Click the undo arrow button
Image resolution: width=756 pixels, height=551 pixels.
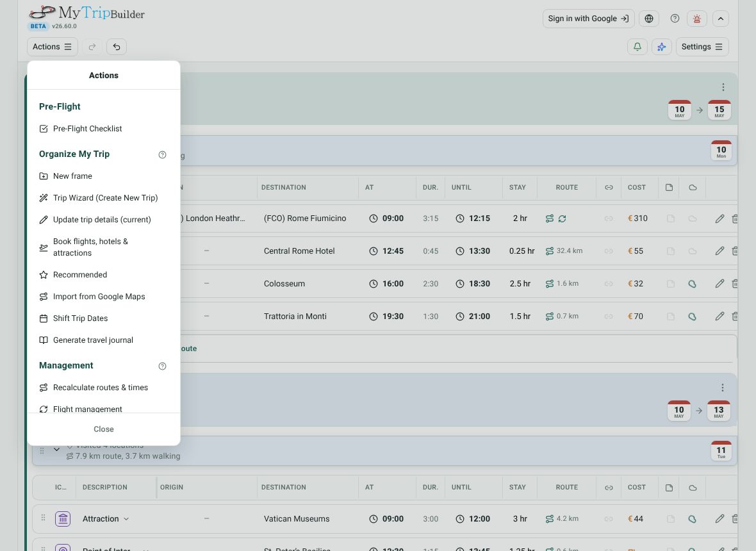117,47
